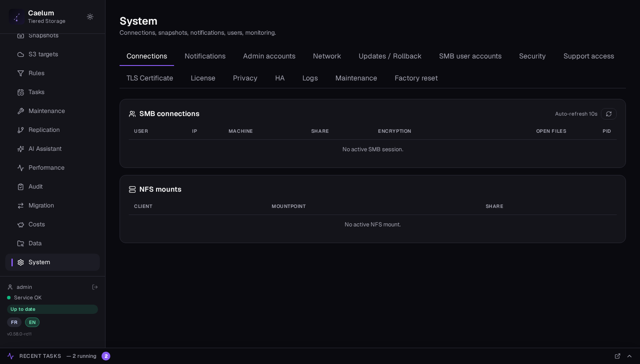This screenshot has height=364, width=640.
Task: Click the Recent Tasks activity icon
Action: click(x=11, y=356)
